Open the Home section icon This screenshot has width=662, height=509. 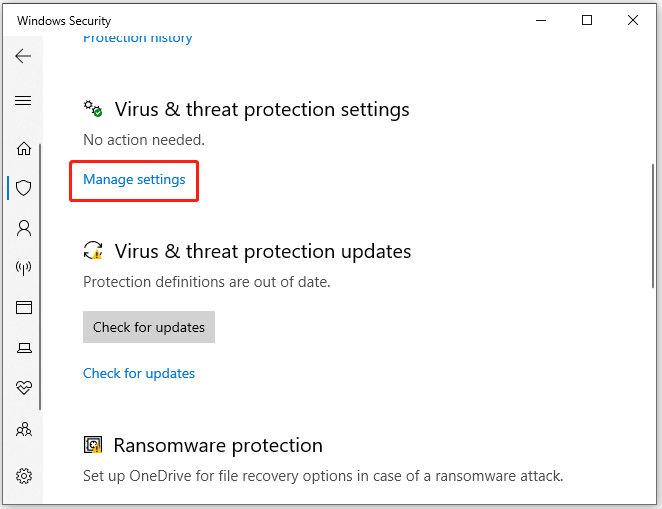(24, 148)
